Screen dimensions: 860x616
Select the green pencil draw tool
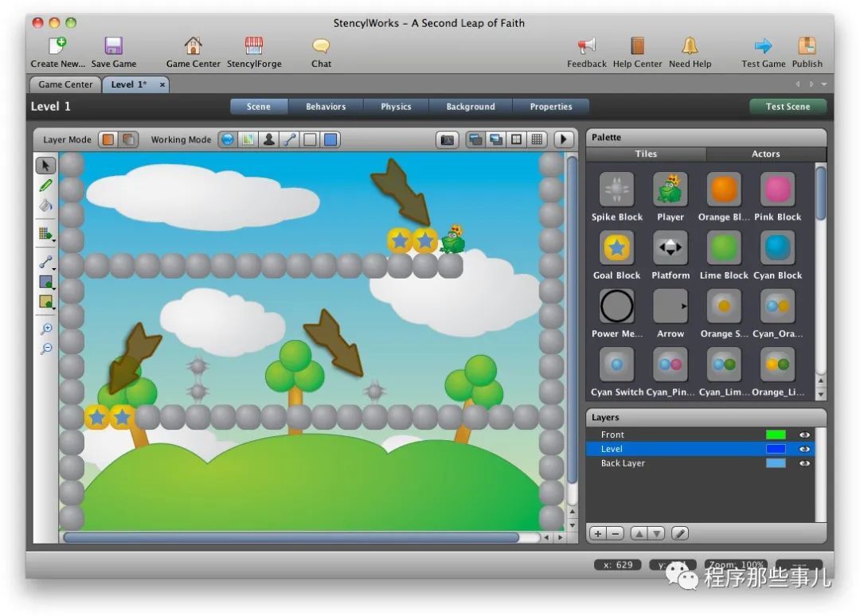click(45, 185)
